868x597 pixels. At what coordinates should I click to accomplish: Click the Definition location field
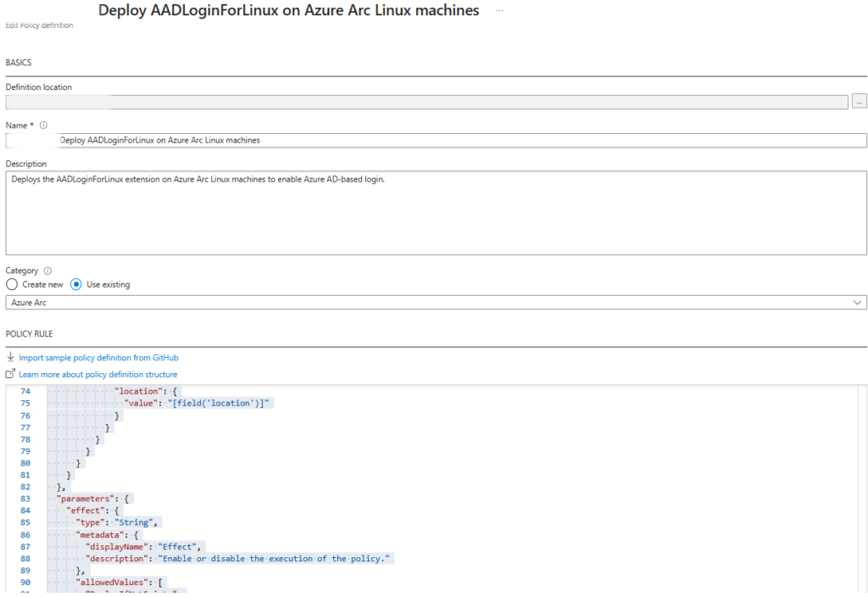pyautogui.click(x=424, y=101)
